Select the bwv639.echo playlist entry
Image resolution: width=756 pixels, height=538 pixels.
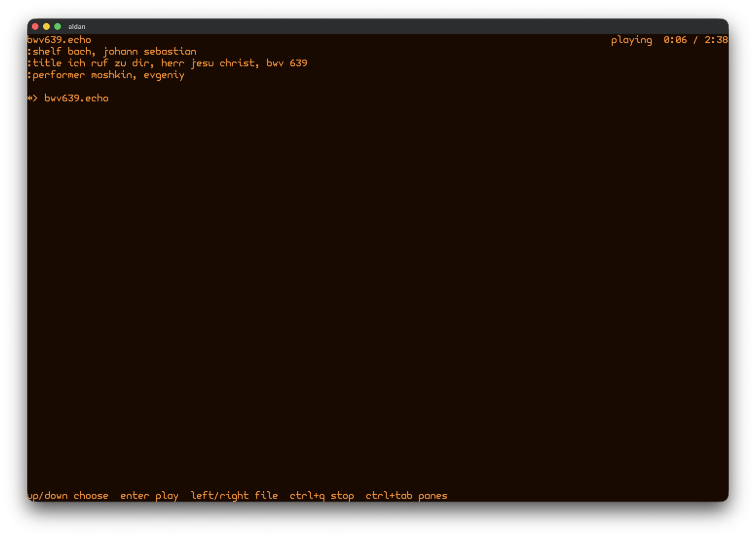pyautogui.click(x=76, y=98)
